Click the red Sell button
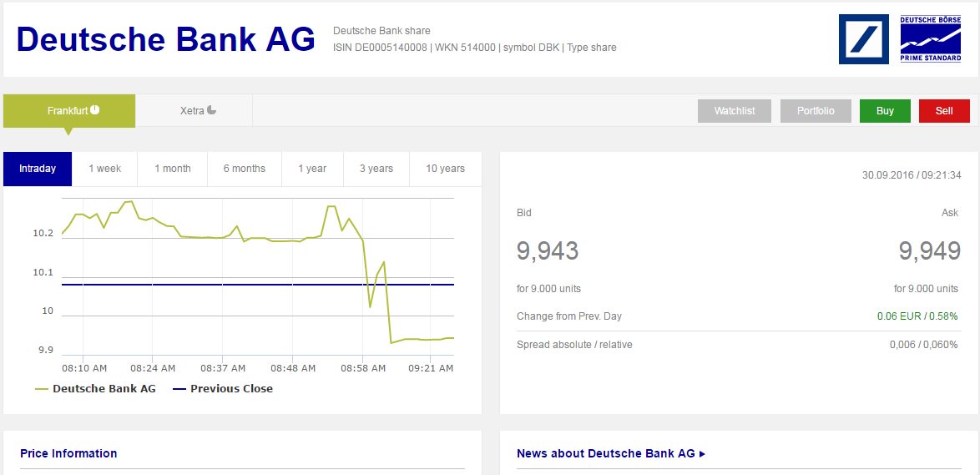980x475 pixels. point(944,111)
